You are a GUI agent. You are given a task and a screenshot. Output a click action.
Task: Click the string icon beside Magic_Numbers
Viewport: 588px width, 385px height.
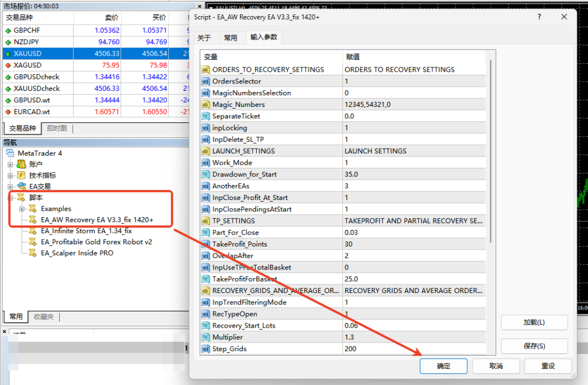point(206,105)
